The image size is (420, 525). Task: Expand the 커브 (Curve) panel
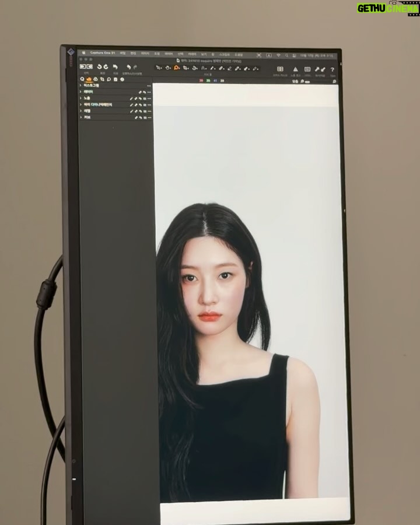pyautogui.click(x=81, y=117)
